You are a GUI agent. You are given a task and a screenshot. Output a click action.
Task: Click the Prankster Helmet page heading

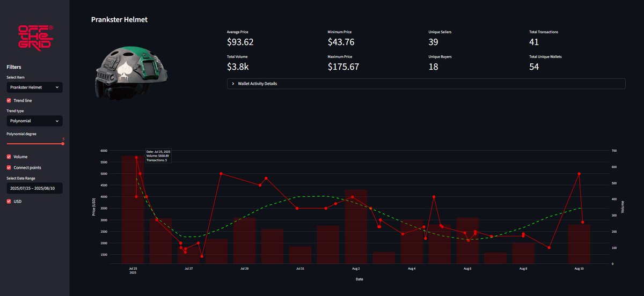coord(119,19)
